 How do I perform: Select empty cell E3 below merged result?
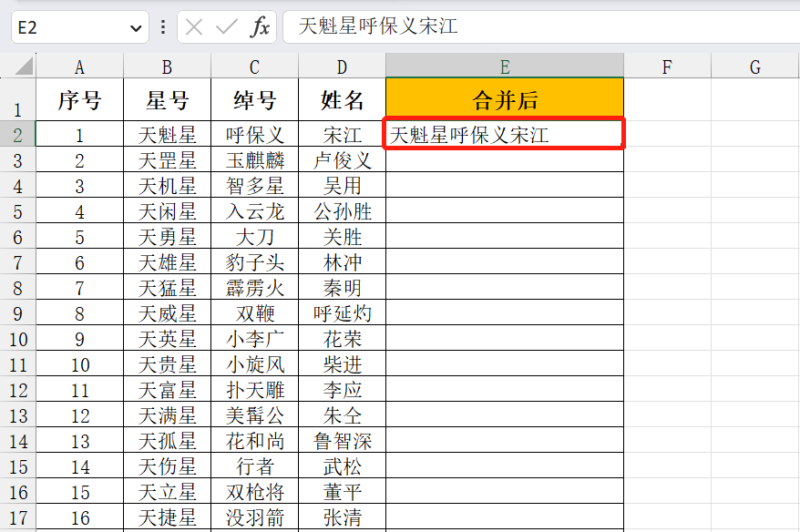(505, 160)
